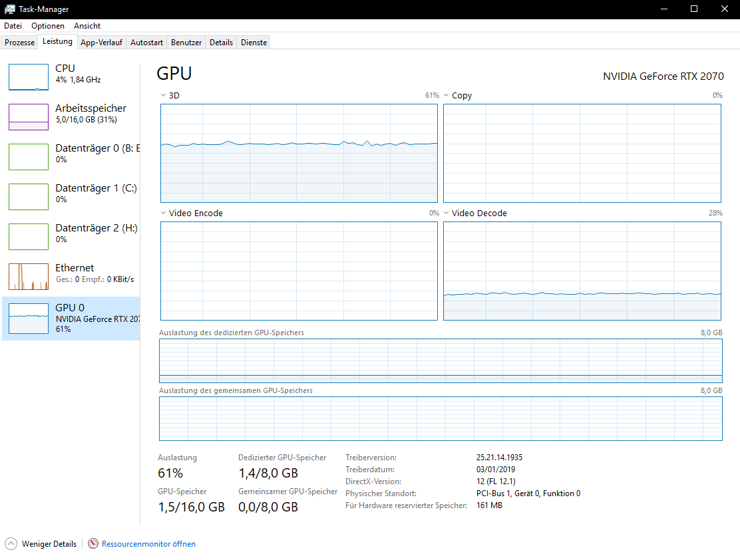Click the driver version 25.21.14.1935
740x560 pixels.
click(x=499, y=457)
